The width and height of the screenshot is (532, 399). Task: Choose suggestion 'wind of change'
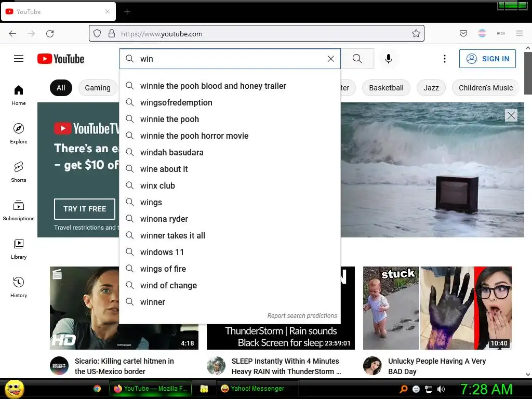(230, 285)
